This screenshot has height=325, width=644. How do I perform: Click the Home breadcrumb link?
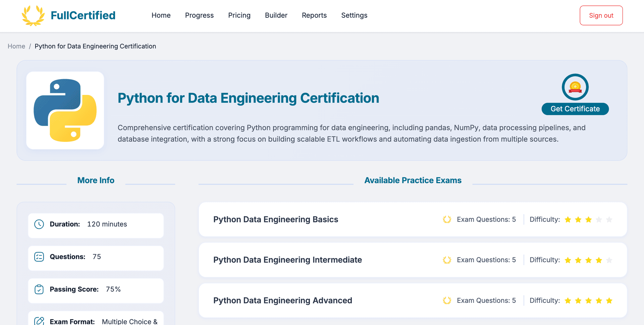16,46
